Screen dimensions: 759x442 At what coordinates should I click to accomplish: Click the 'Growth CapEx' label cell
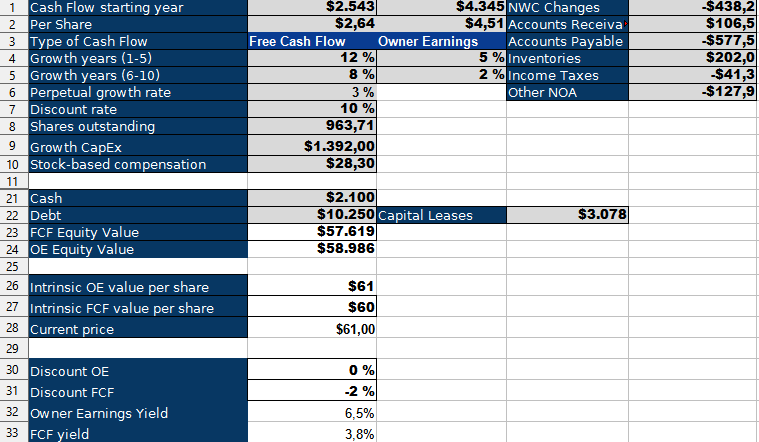click(138, 145)
